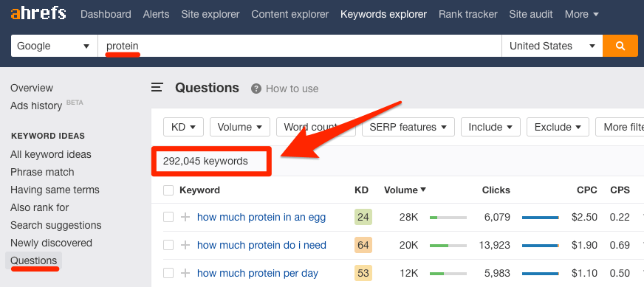This screenshot has height=287, width=644.
Task: Check the box for 'how much protein per day'
Action: pos(168,273)
